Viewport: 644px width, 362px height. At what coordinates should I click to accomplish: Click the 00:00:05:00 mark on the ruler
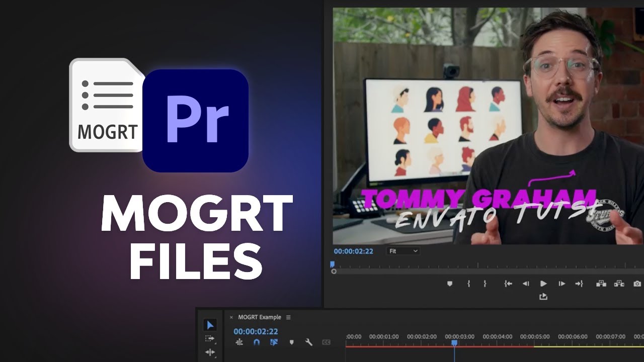(x=535, y=336)
